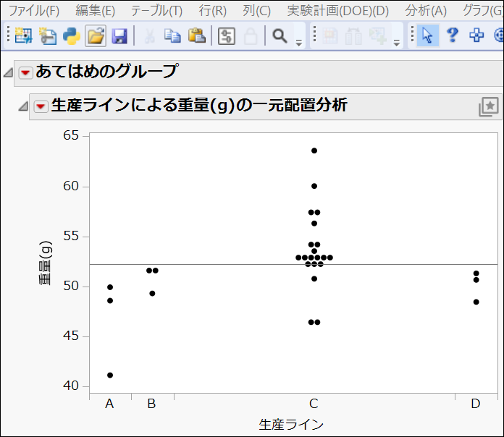Click the partly visible blue tool icon
This screenshot has height=437, width=504.
(x=498, y=35)
